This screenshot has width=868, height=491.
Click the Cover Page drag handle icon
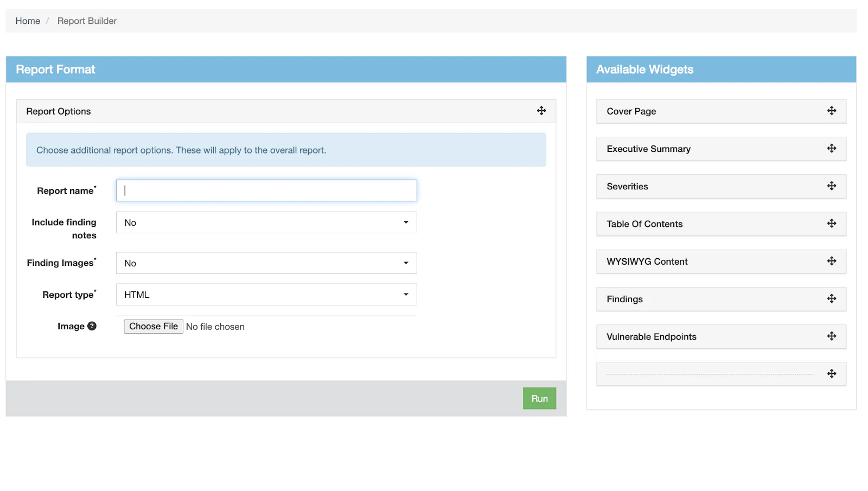(831, 111)
